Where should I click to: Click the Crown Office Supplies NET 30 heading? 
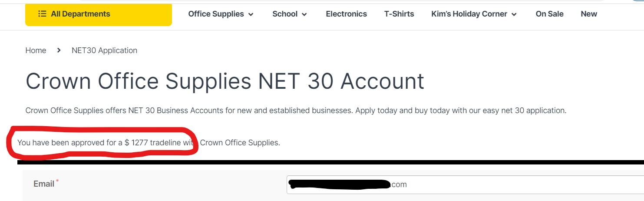pyautogui.click(x=225, y=81)
